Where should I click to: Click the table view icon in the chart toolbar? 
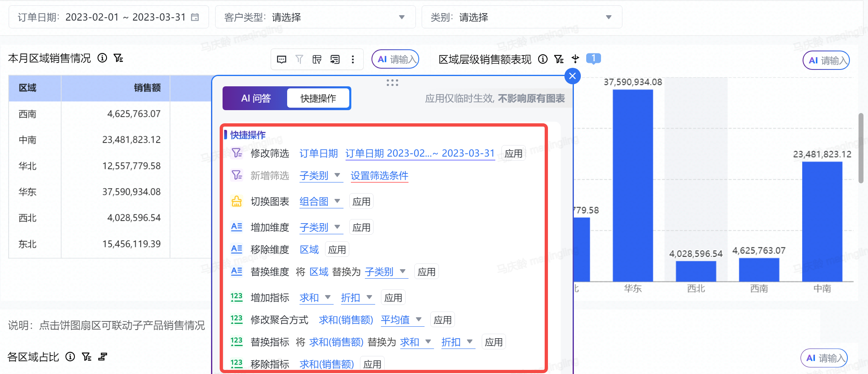(x=317, y=60)
